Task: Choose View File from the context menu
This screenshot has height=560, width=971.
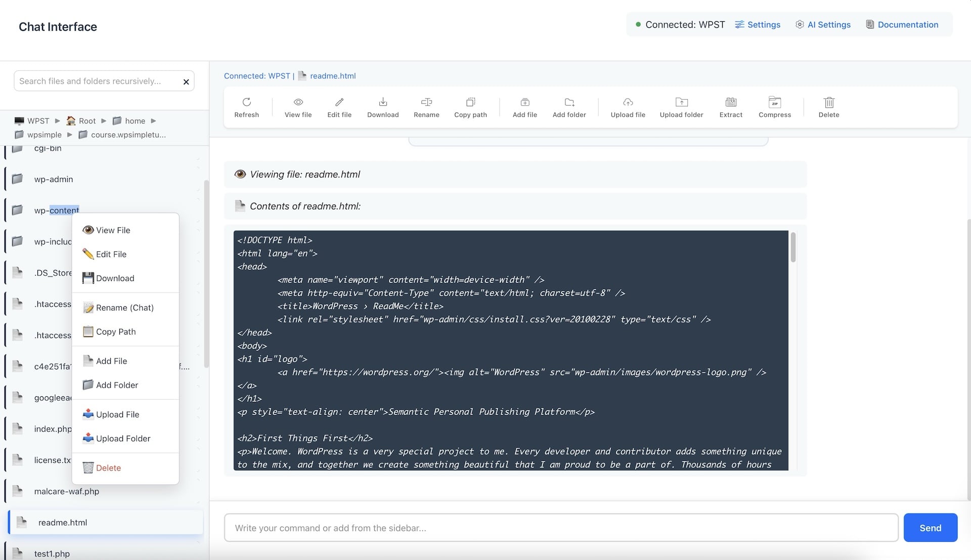Action: pos(125,230)
